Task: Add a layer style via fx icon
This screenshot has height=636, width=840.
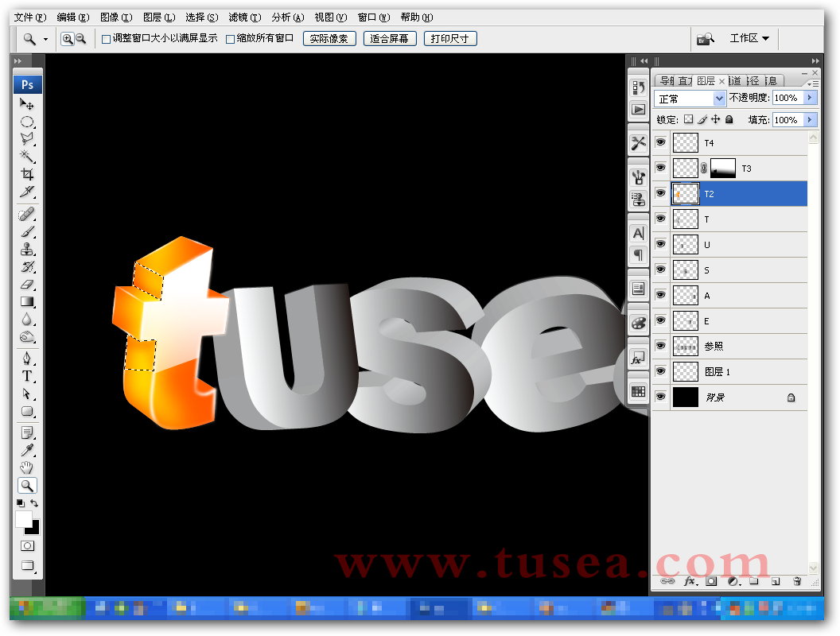Action: pyautogui.click(x=690, y=581)
